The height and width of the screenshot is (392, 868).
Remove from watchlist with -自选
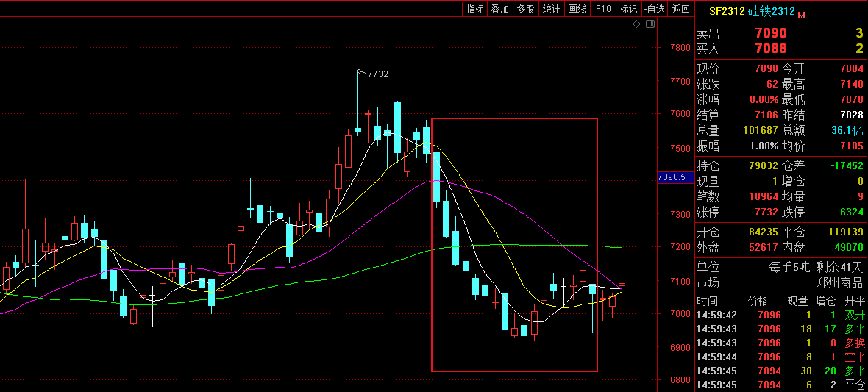click(x=655, y=9)
